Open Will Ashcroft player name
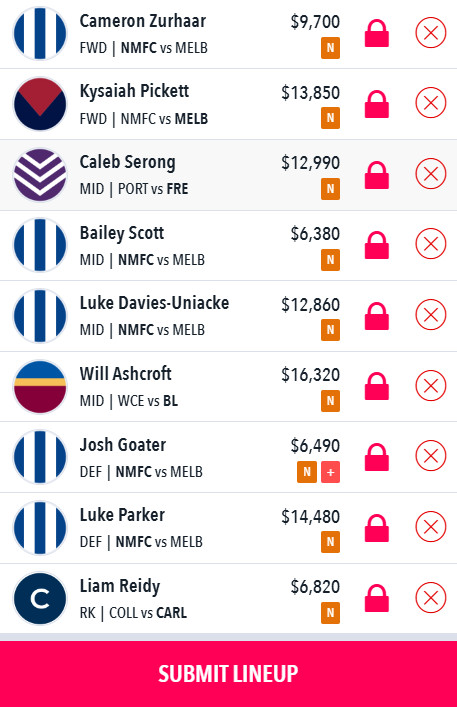 tap(125, 374)
